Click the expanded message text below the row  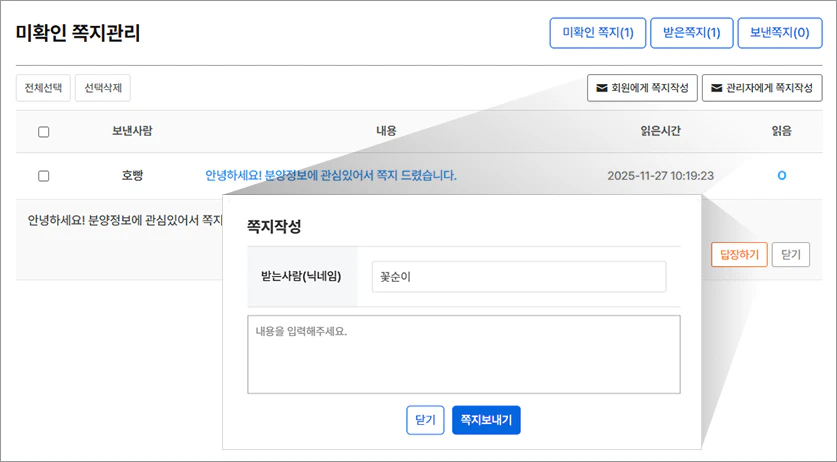(125, 220)
